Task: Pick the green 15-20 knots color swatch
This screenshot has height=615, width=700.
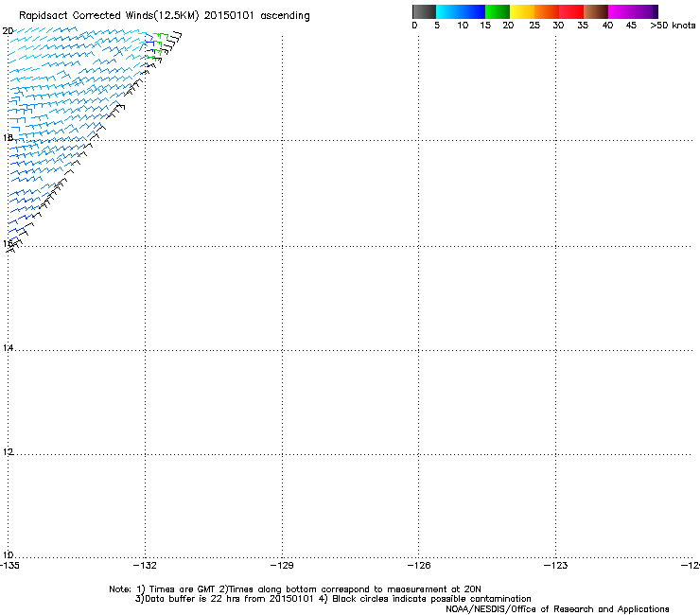Action: [498, 11]
